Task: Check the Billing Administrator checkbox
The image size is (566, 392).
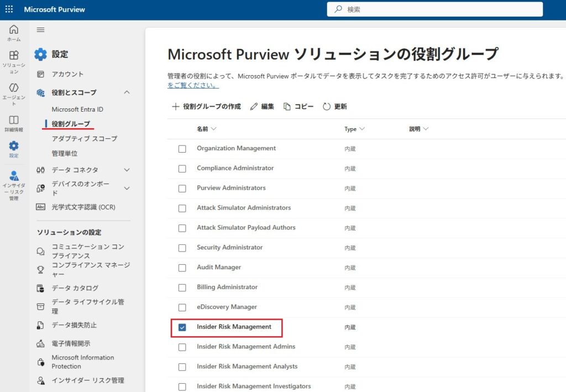Action: point(182,288)
